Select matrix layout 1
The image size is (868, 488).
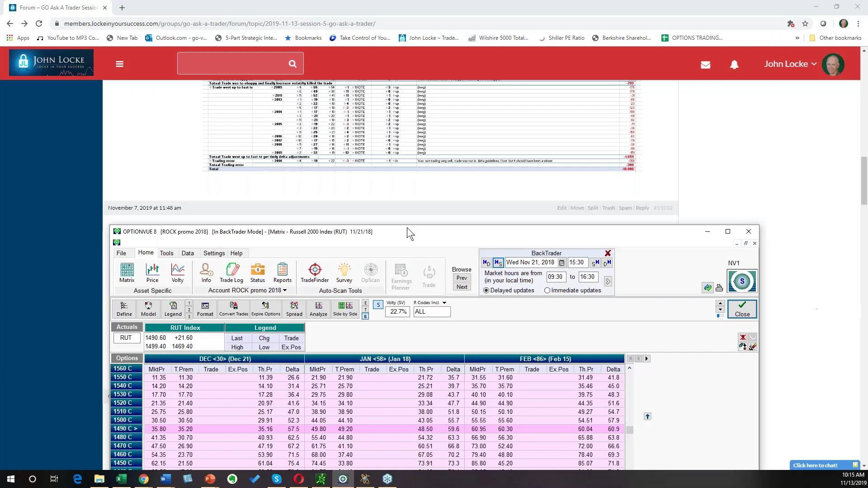(x=189, y=303)
